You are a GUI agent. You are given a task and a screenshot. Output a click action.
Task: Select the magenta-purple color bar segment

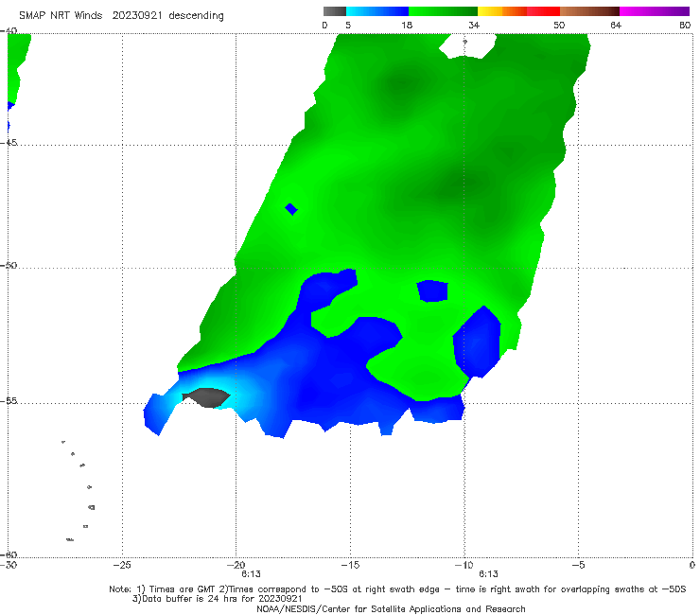tap(655, 11)
